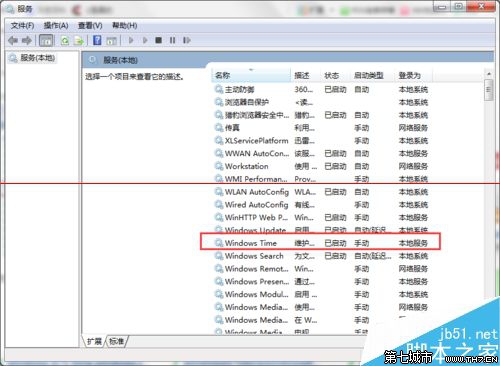Image resolution: width=500 pixels, height=366 pixels.
Task: Select the WLAN AutoConfig service
Action: point(321,192)
